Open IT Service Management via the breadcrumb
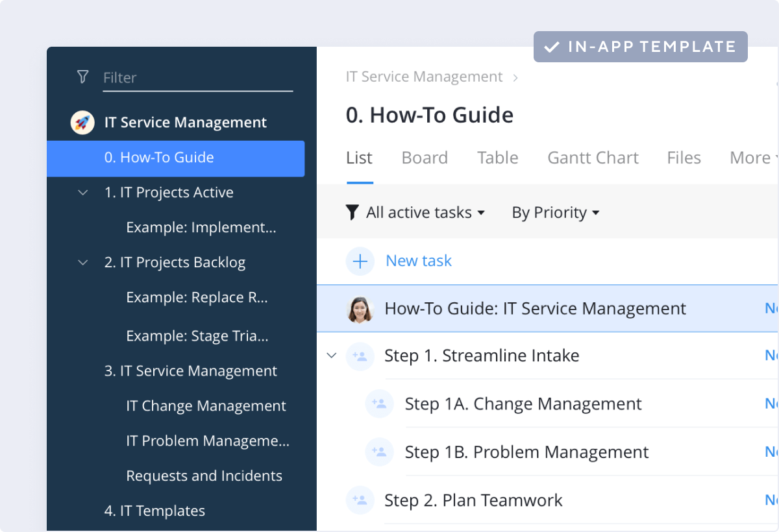The height and width of the screenshot is (532, 779). 423,77
